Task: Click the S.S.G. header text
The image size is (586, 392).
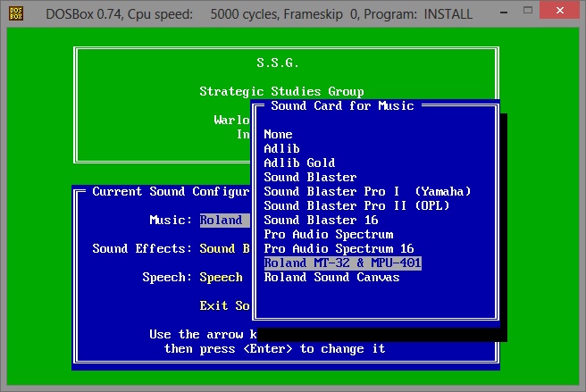Action: pyautogui.click(x=278, y=63)
